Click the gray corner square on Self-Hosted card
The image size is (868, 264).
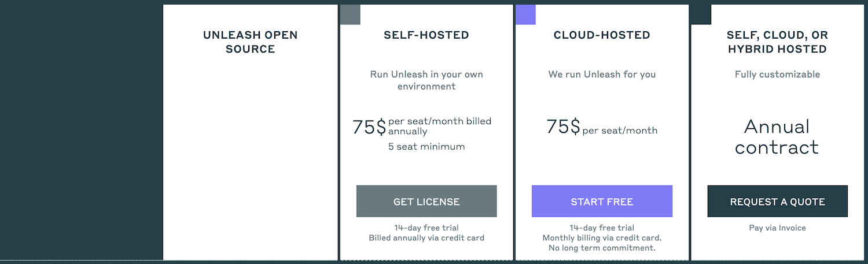coord(350,14)
